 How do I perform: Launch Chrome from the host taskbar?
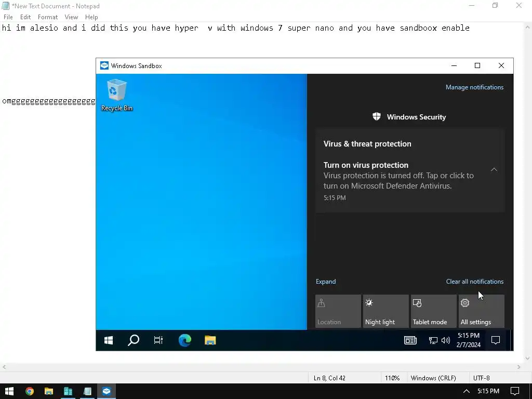(30, 391)
